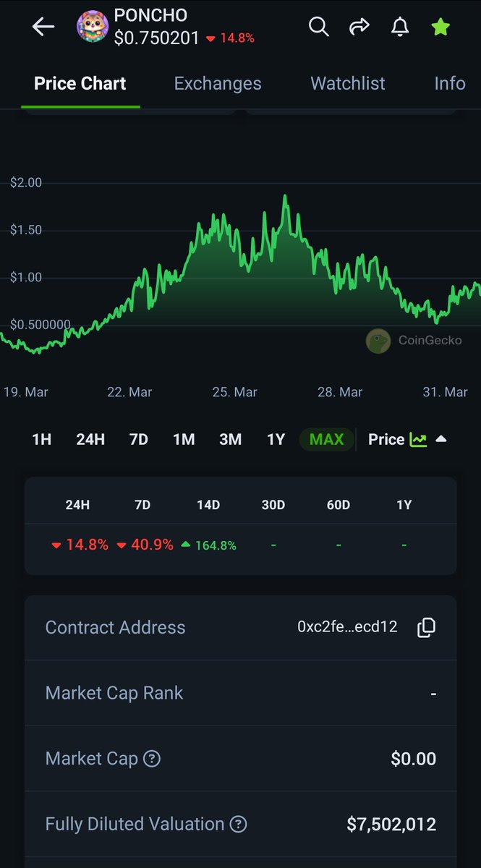The height and width of the screenshot is (868, 481).
Task: Tap the 25. Mar date axis label
Action: 235,392
